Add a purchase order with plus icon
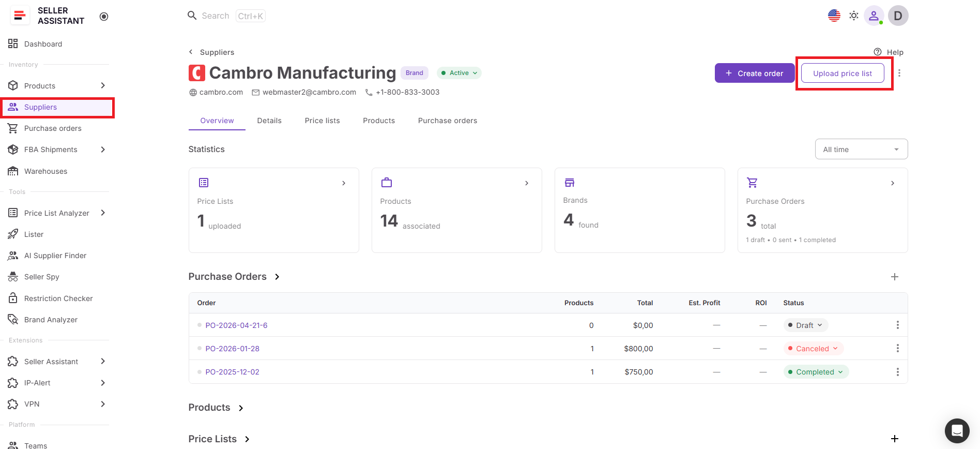 click(x=895, y=277)
